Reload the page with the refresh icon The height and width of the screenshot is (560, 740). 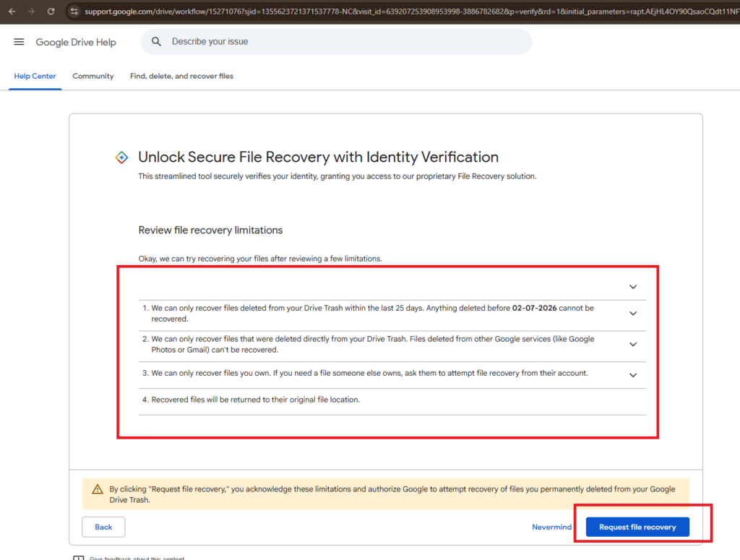pos(51,12)
